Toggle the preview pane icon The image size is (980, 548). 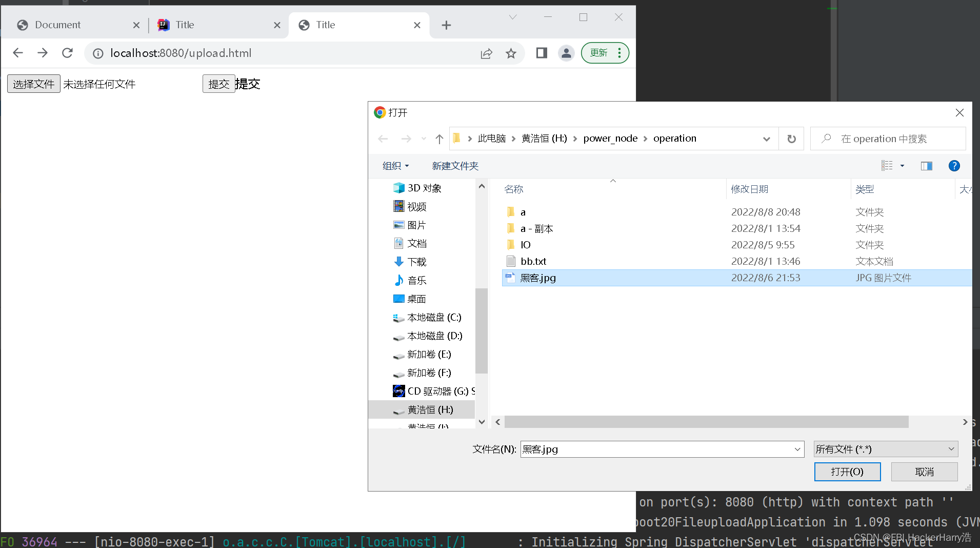pyautogui.click(x=927, y=166)
